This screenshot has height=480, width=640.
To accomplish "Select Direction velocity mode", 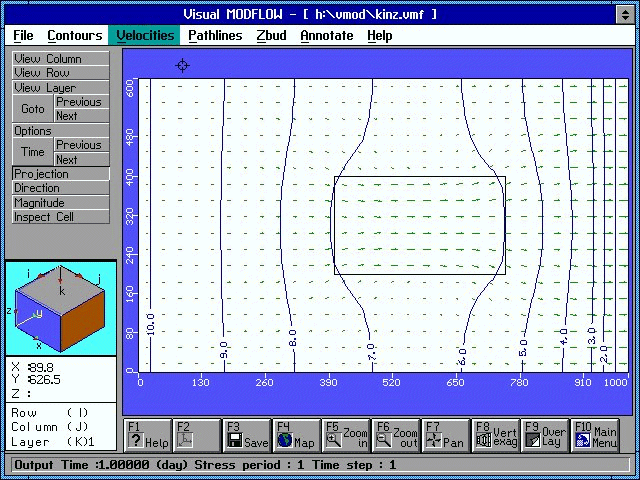I will coord(61,188).
